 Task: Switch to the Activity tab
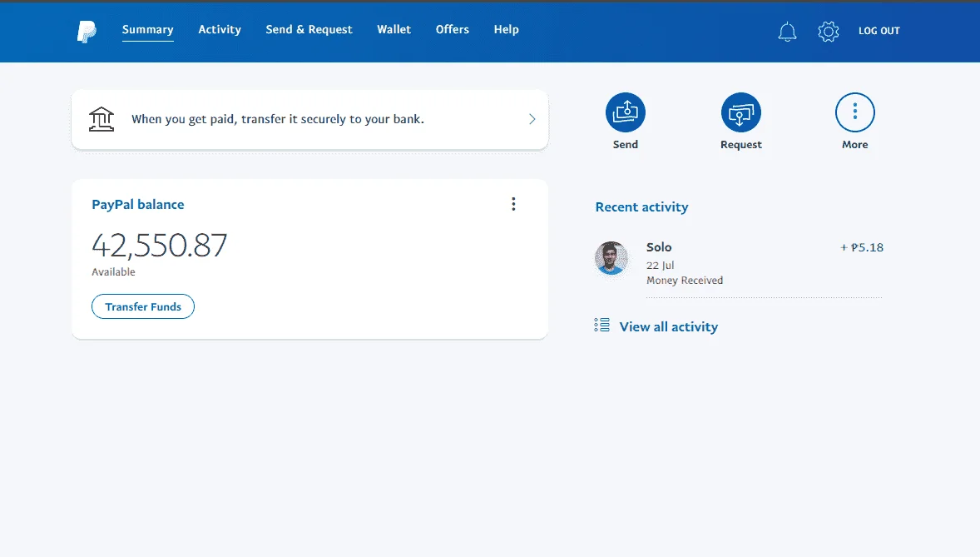220,29
